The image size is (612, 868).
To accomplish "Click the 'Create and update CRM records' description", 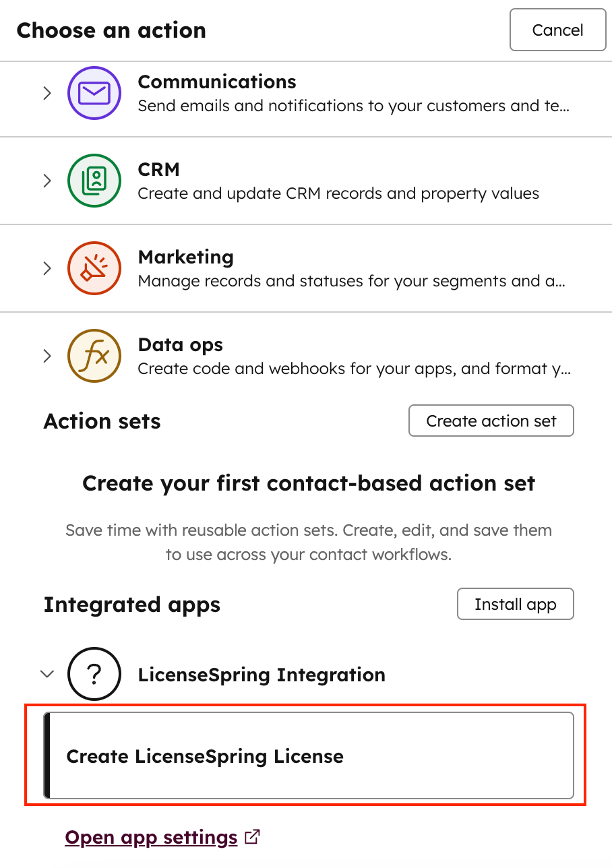I will 338,194.
